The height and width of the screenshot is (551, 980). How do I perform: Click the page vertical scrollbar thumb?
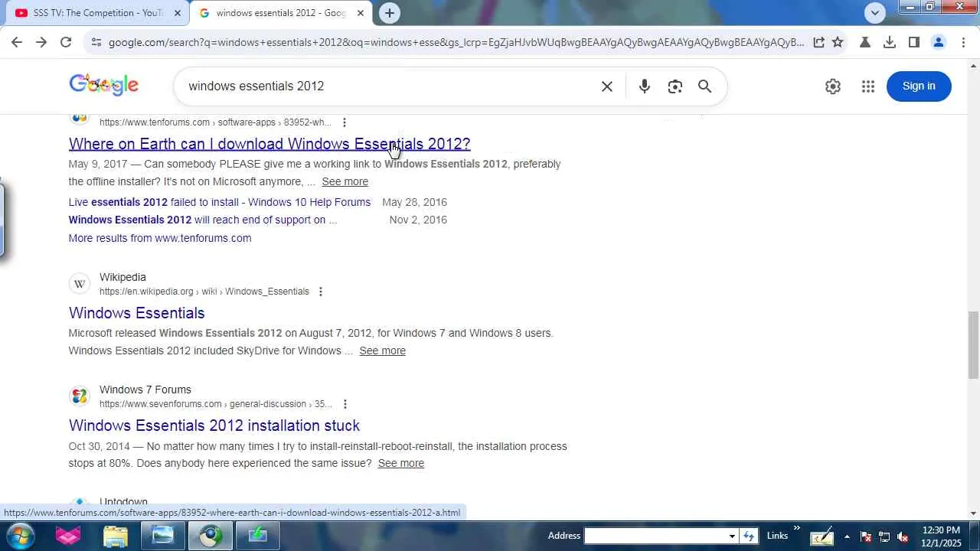coord(973,344)
